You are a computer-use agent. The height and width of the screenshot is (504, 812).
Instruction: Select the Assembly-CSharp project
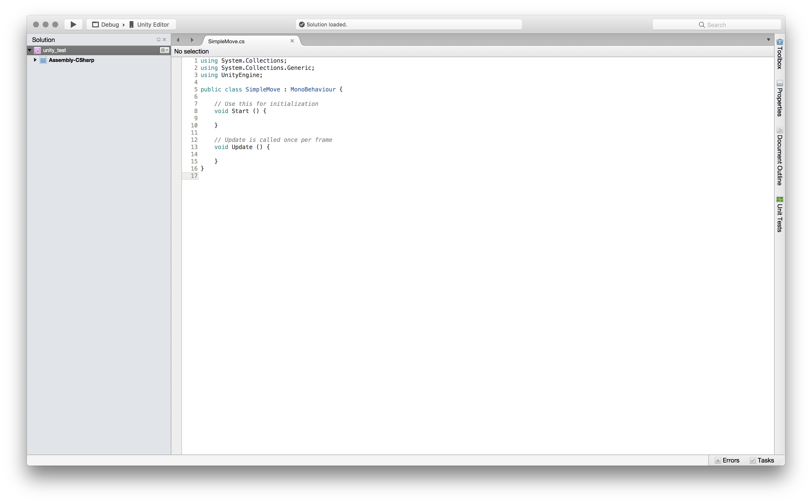point(71,60)
